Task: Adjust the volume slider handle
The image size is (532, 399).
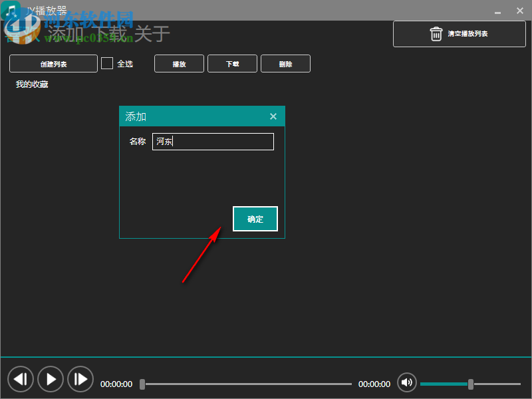Action: point(472,384)
